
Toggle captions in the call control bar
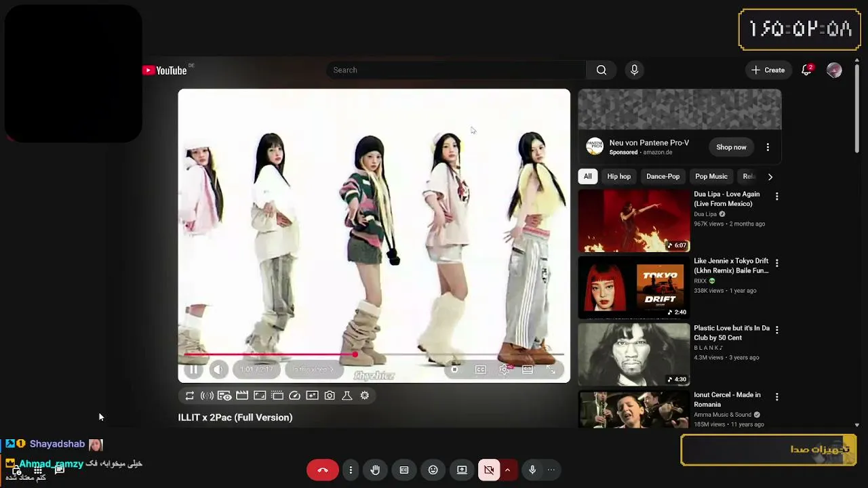404,470
